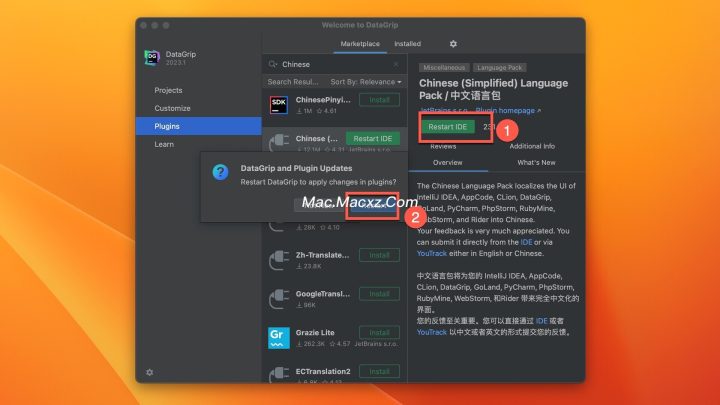Click the Grazie Lite plugin icon
This screenshot has width=720, height=405.
click(279, 338)
